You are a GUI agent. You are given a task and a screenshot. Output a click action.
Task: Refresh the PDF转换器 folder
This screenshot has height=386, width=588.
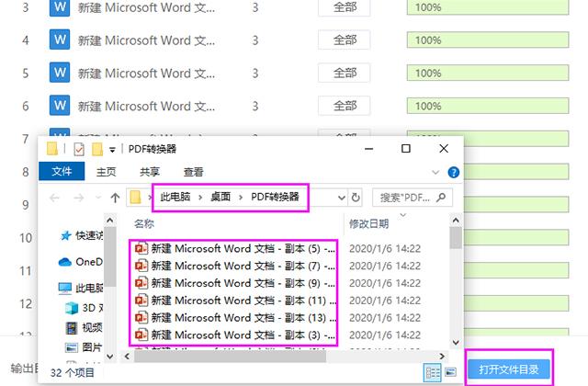point(356,198)
